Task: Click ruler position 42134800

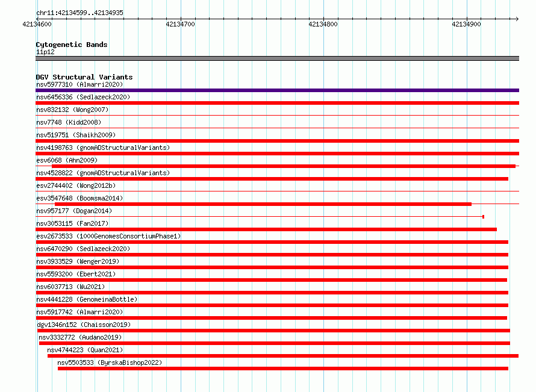Action: pyautogui.click(x=323, y=24)
